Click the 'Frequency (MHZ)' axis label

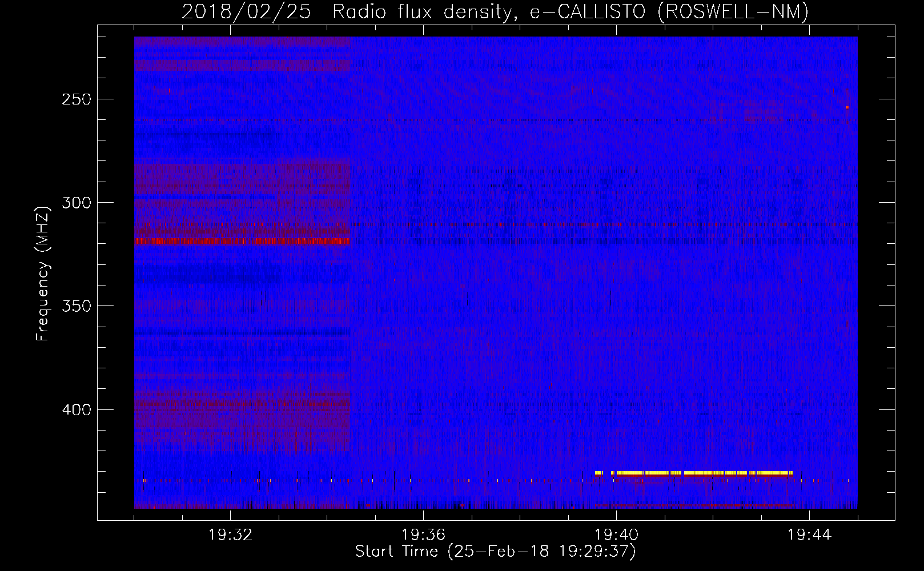coord(43,274)
